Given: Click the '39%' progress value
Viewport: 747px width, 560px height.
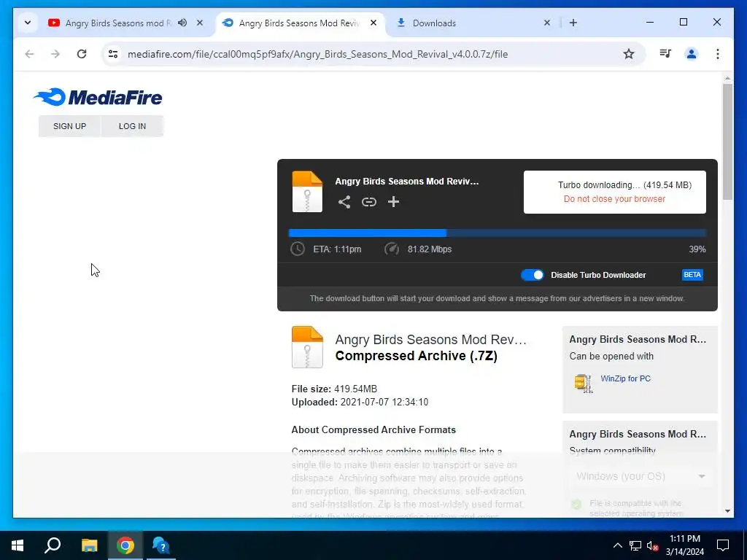Looking at the screenshot, I should coord(697,249).
